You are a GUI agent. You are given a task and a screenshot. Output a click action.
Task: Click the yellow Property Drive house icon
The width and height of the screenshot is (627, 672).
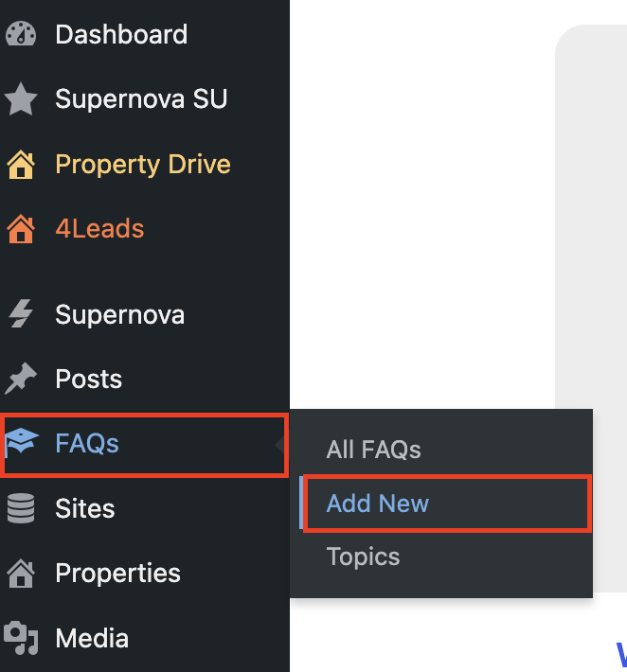click(21, 165)
